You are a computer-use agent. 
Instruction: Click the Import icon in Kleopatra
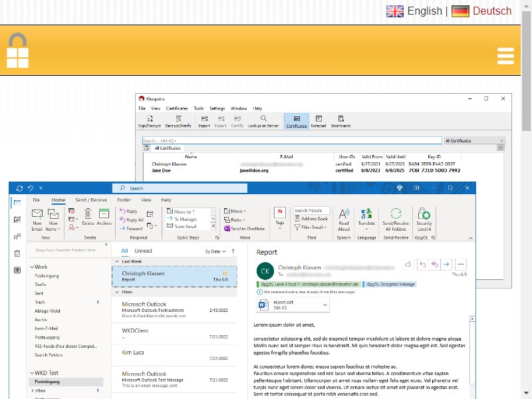click(x=204, y=121)
